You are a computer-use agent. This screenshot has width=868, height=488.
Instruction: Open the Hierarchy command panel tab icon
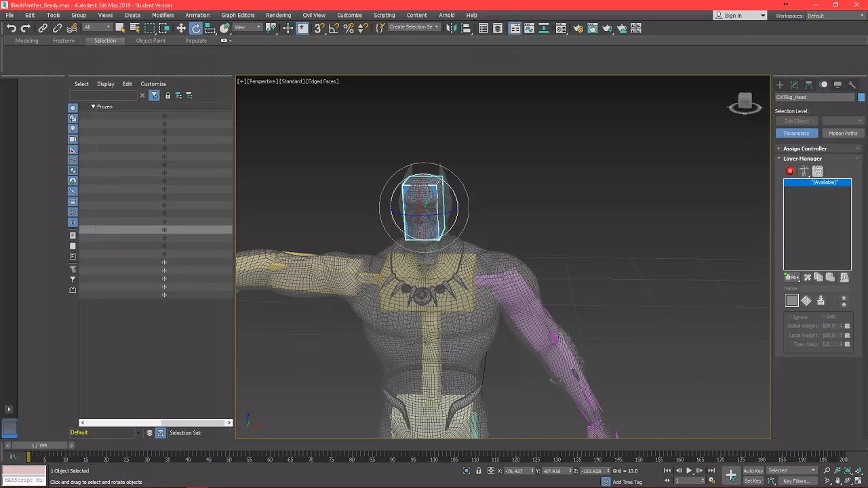click(x=808, y=85)
